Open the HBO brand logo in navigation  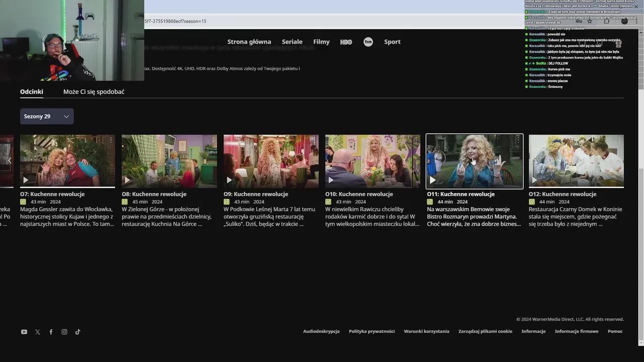pyautogui.click(x=346, y=42)
